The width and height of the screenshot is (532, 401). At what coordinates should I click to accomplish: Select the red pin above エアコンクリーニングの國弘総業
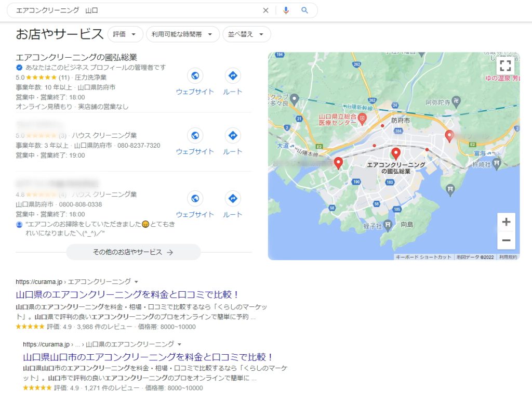(395, 153)
